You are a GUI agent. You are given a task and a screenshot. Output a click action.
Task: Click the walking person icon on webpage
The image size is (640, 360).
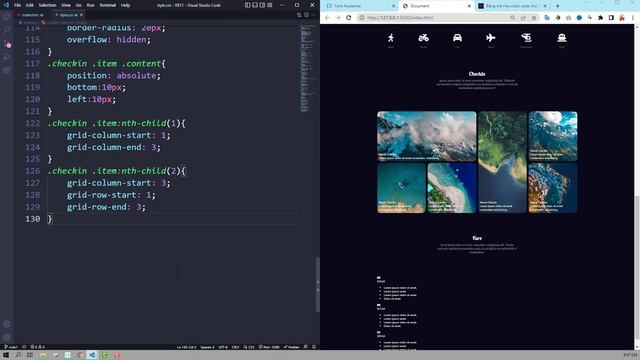pyautogui.click(x=391, y=38)
